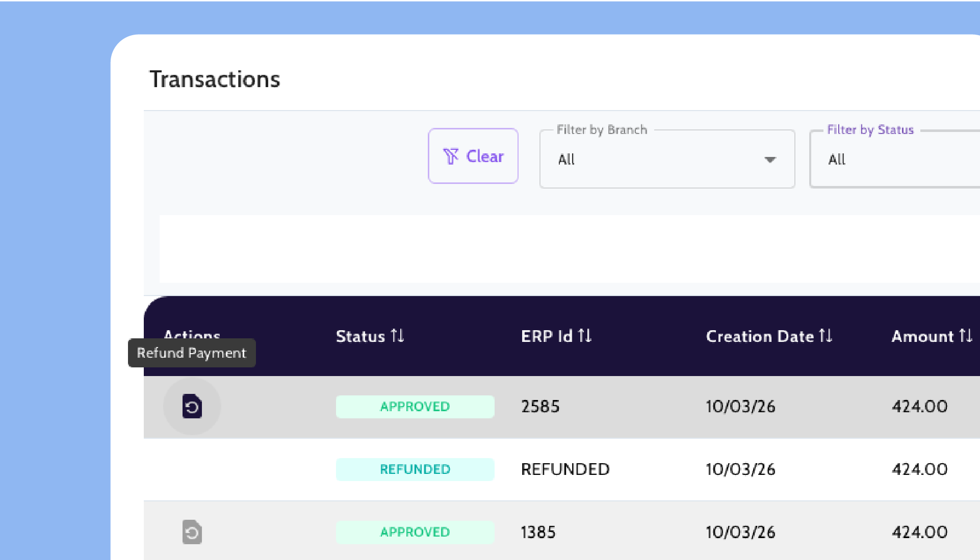
Task: Click APPROVED badge in first row
Action: pos(415,407)
